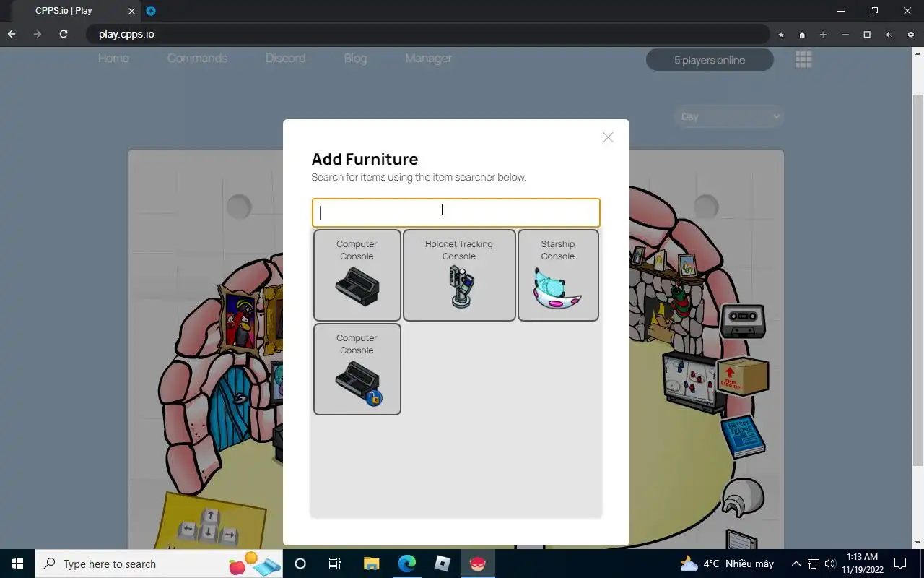Viewport: 924px width, 578px height.
Task: Reload the page
Action: pos(64,34)
